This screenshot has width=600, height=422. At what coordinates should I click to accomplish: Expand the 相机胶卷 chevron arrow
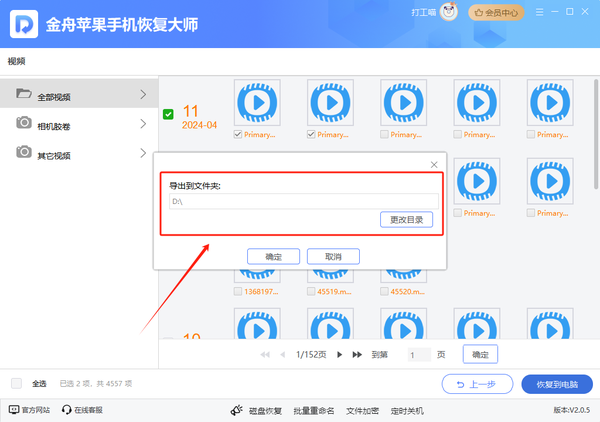point(143,124)
